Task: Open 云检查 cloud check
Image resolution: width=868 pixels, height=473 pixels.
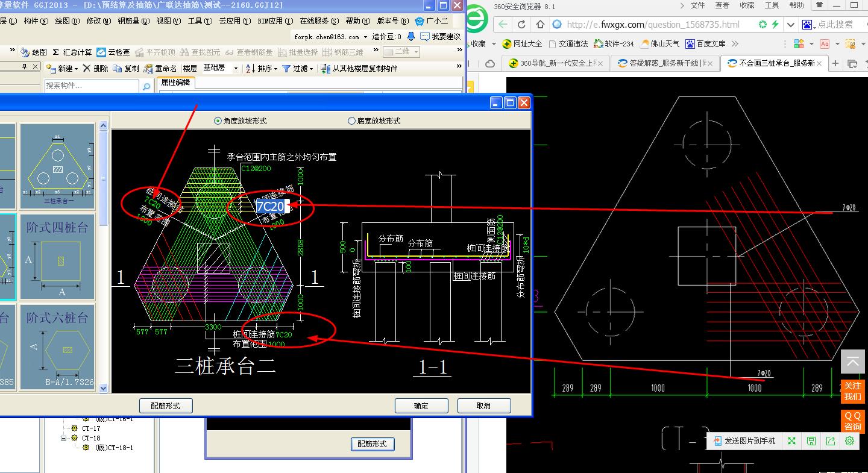Action: 113,52
